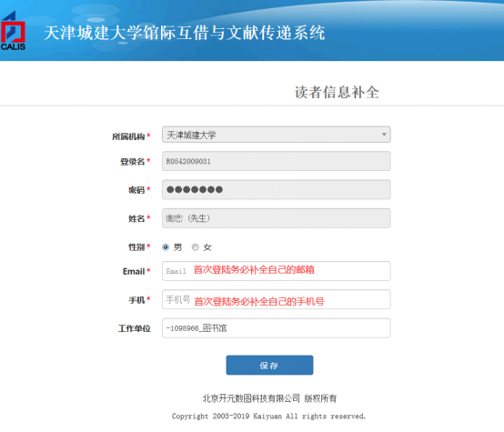Click the 姓名 name field

(277, 218)
